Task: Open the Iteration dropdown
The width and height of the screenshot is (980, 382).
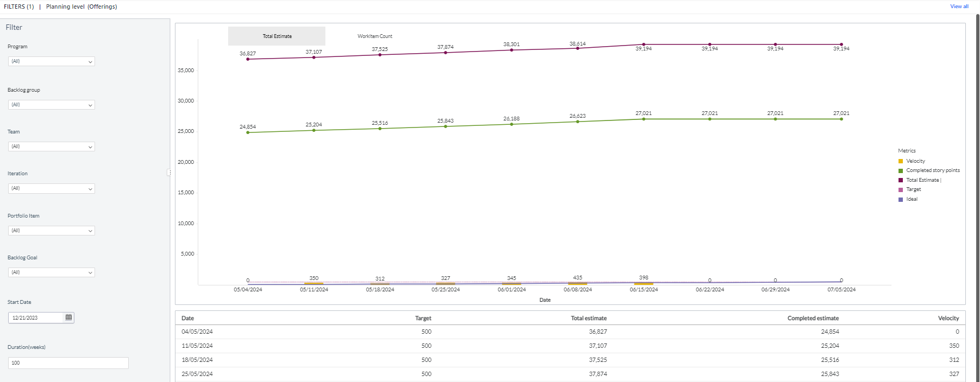Action: [52, 188]
